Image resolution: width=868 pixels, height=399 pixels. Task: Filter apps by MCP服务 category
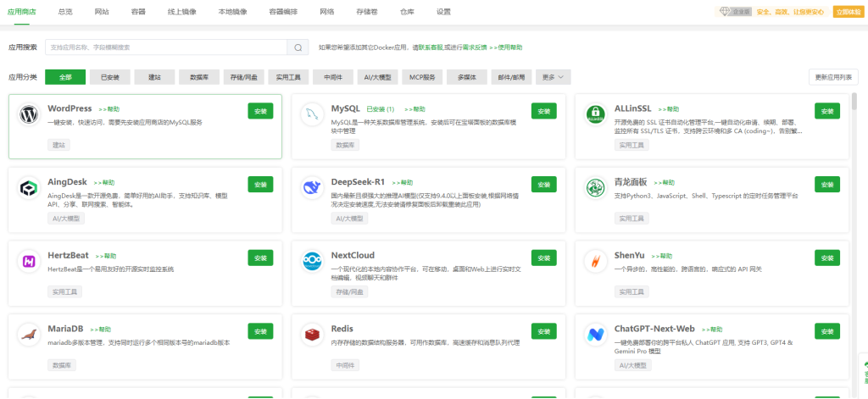point(422,77)
